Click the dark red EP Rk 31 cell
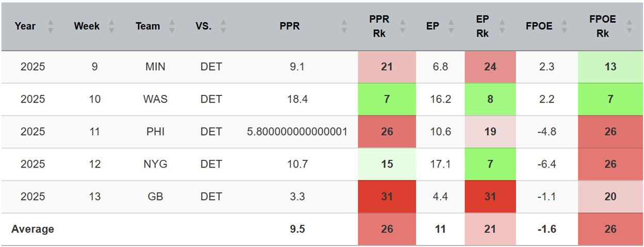The height and width of the screenshot is (247, 644). [x=490, y=197]
